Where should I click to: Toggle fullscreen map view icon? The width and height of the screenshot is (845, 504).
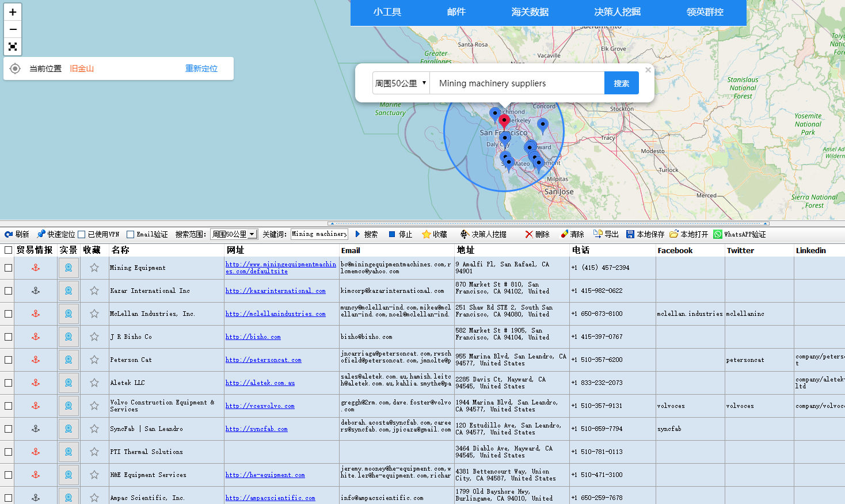pos(13,47)
